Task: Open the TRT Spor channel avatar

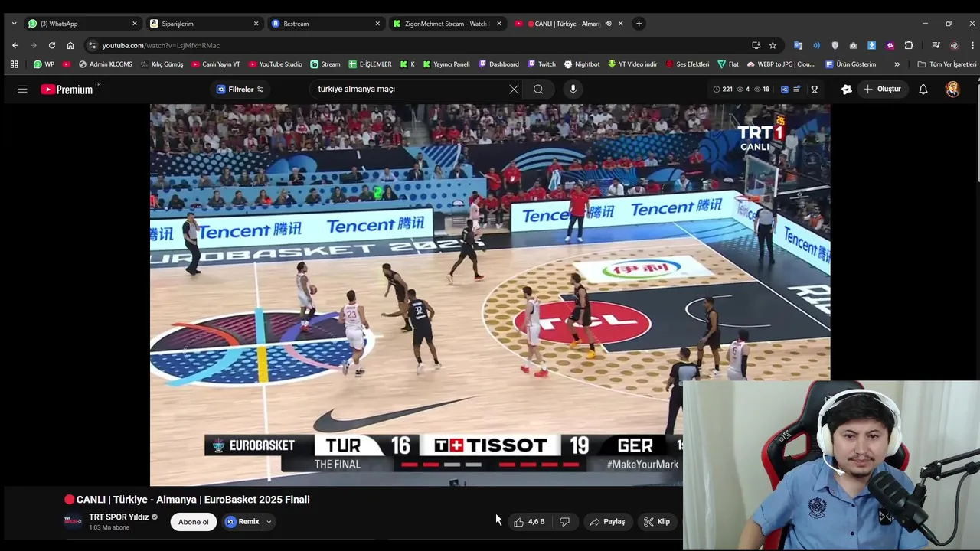Action: pyautogui.click(x=73, y=522)
